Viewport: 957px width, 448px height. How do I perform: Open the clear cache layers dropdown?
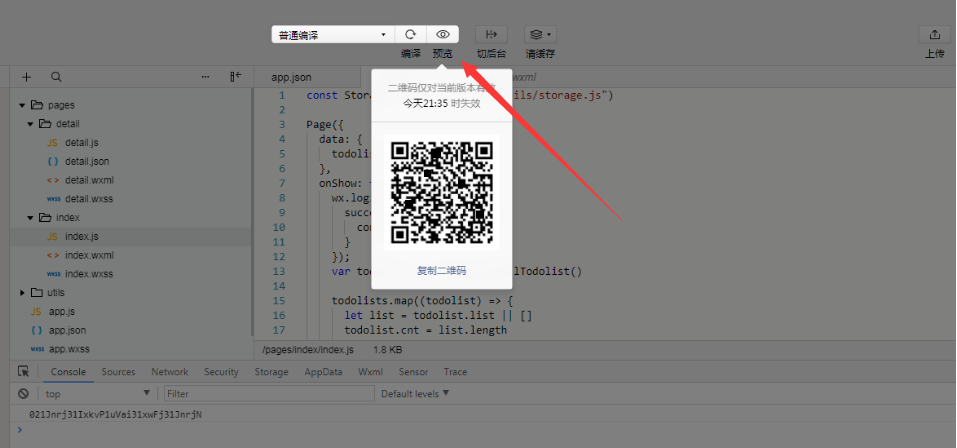(x=540, y=34)
